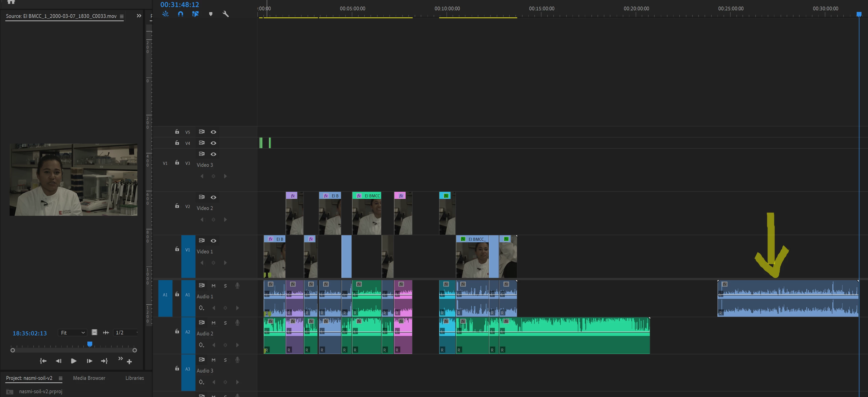Toggle nest sequence insert icon
This screenshot has height=397, width=868.
click(165, 14)
